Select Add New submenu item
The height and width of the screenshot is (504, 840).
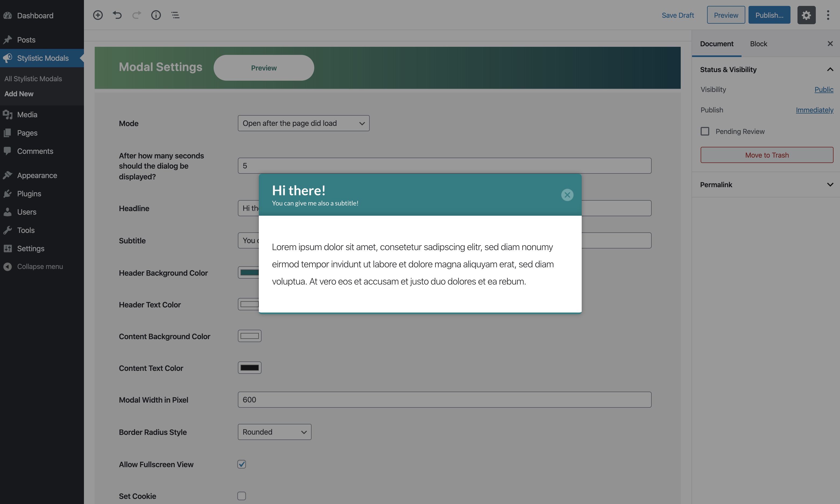coord(19,94)
